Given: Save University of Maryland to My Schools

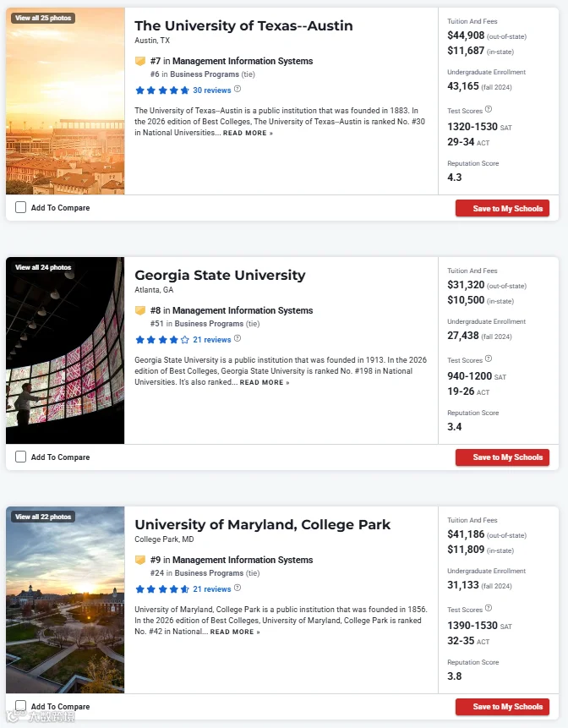Looking at the screenshot, I should [x=503, y=707].
